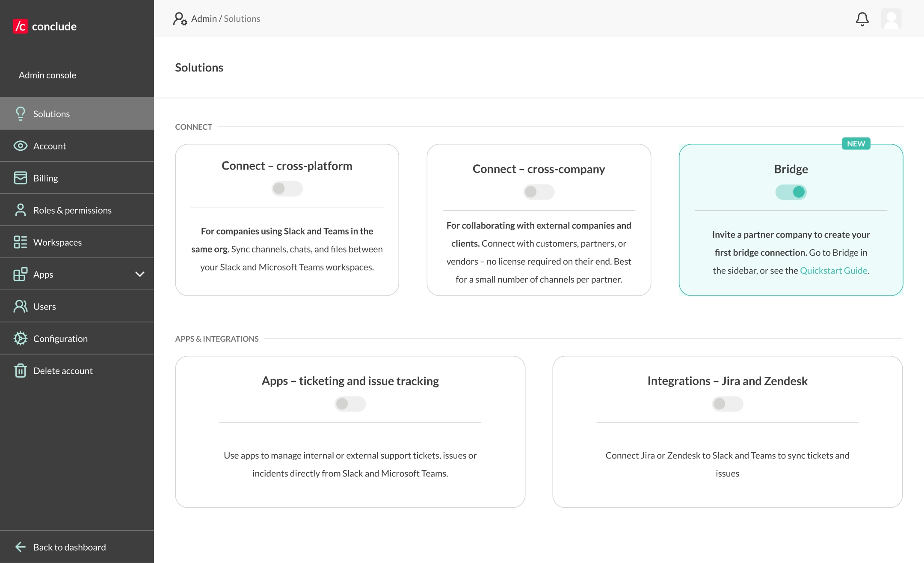Open the user profile avatar

[891, 19]
